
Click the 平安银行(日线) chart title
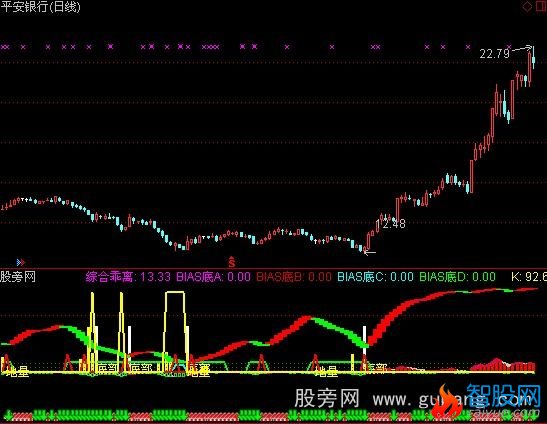click(40, 7)
